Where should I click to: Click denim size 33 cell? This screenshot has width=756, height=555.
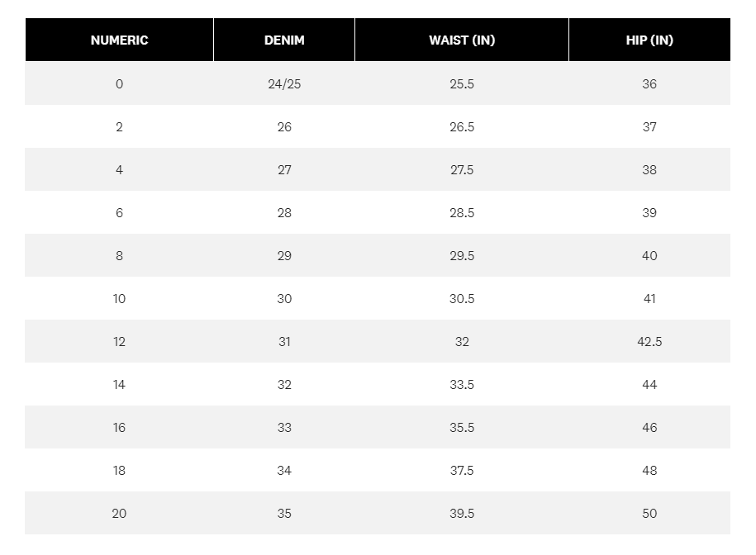pyautogui.click(x=284, y=427)
